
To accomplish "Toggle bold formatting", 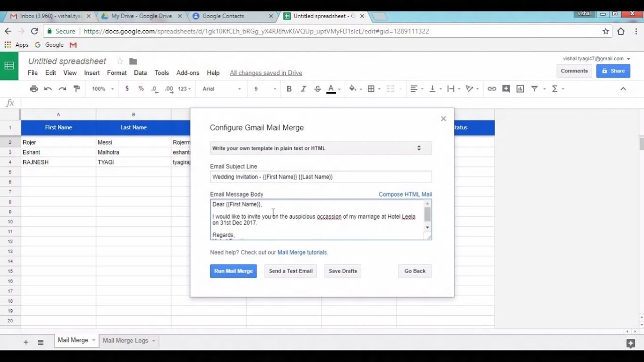I will [x=289, y=88].
